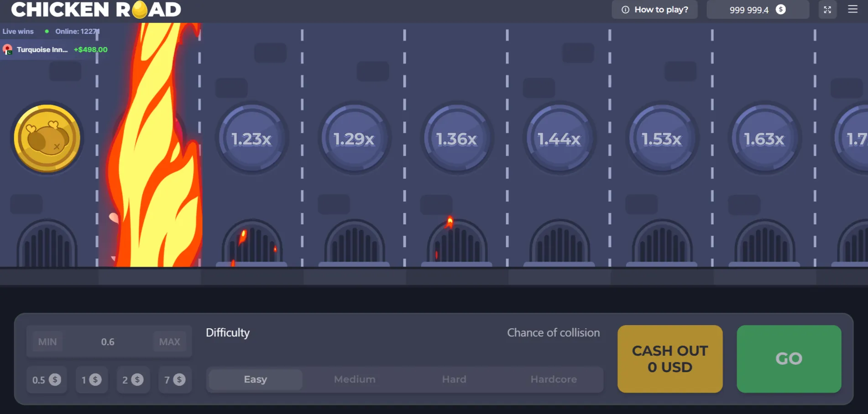Click the bet amount field showing 0.6

(x=108, y=342)
